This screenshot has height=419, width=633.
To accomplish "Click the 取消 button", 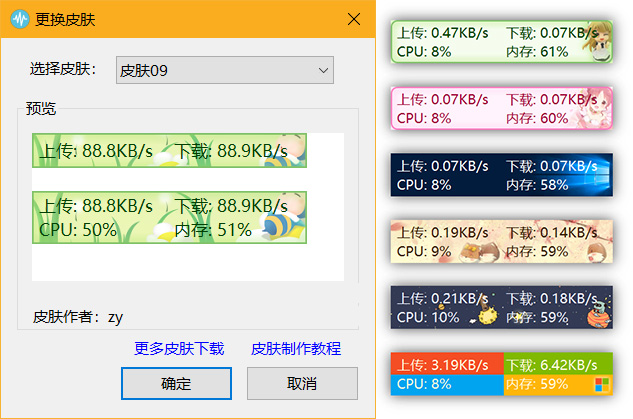I will (x=302, y=383).
